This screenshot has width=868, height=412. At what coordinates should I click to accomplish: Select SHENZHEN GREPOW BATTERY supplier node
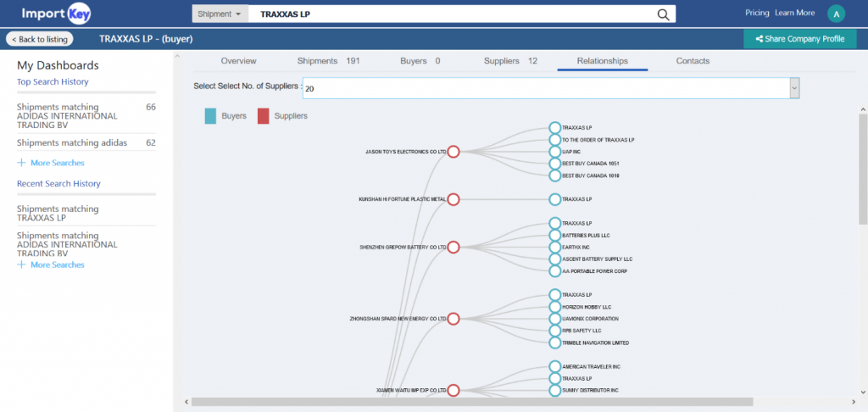pyautogui.click(x=453, y=247)
